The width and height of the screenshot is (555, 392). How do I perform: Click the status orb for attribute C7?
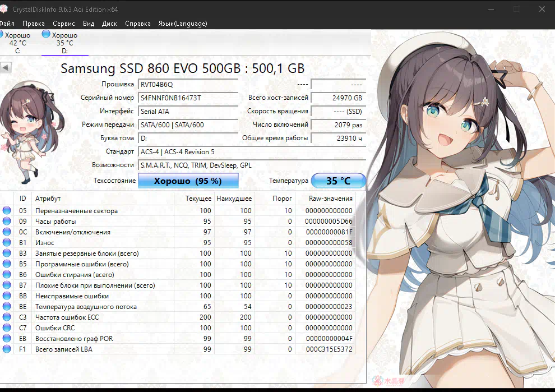(x=7, y=328)
